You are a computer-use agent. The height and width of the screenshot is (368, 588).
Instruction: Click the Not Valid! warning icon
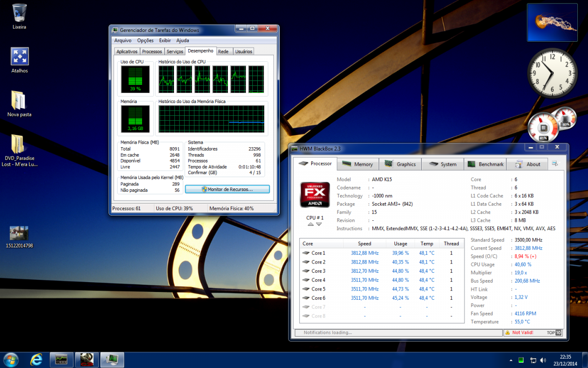(508, 333)
